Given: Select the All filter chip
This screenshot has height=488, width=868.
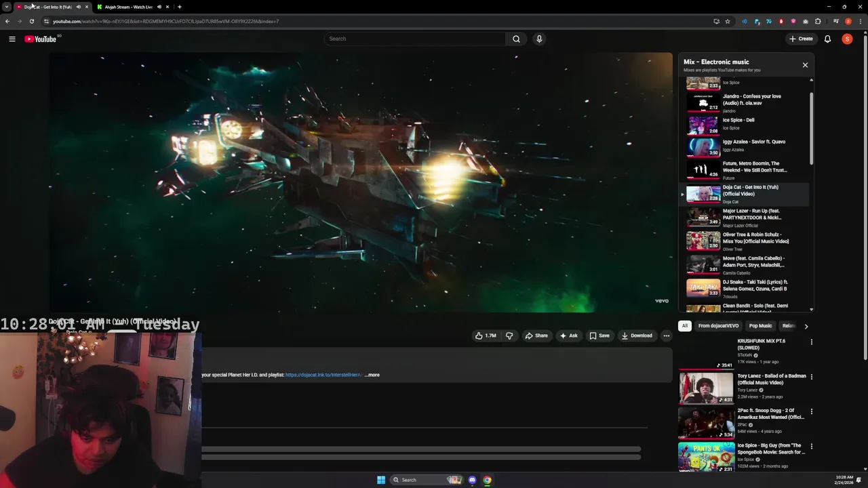Looking at the screenshot, I should point(685,326).
